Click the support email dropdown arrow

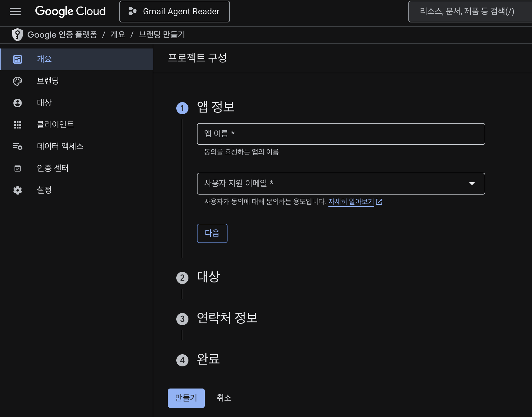point(472,184)
